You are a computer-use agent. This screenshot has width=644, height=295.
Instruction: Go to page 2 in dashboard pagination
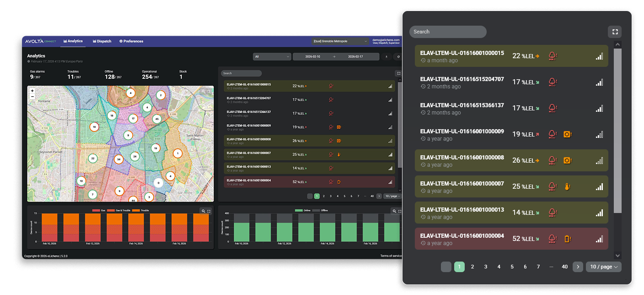tap(323, 196)
